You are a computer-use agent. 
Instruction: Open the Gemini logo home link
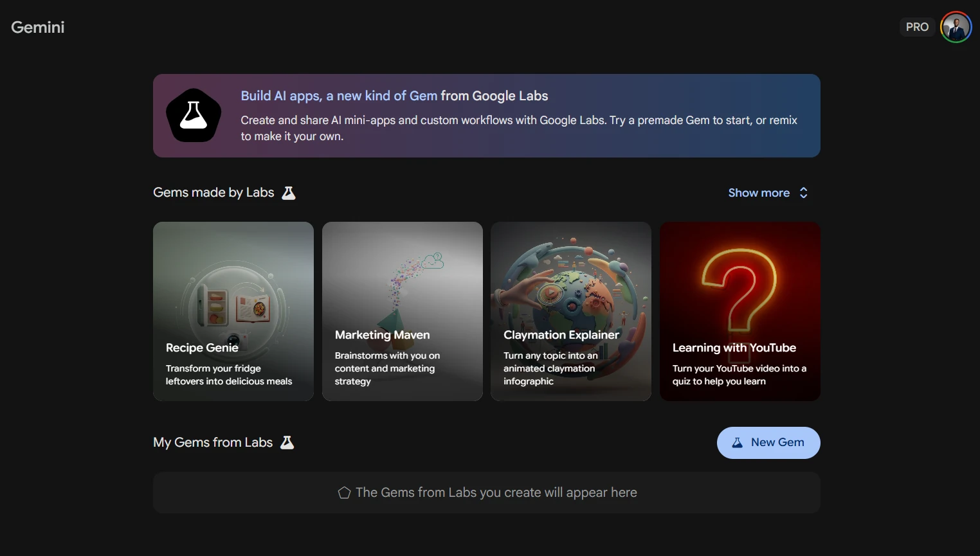click(x=38, y=27)
